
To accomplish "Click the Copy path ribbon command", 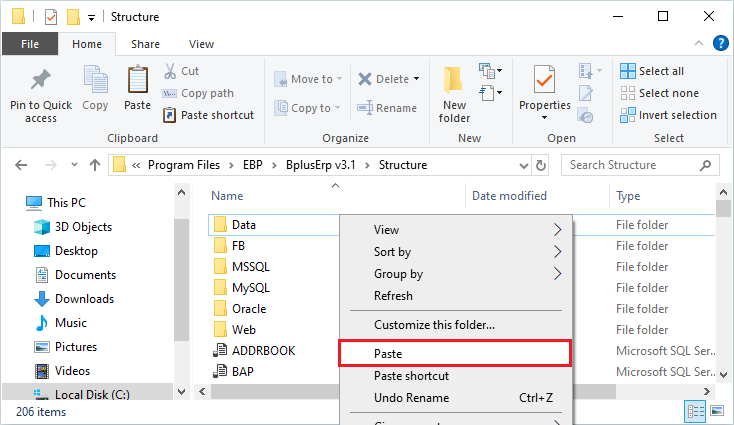I will [x=198, y=93].
